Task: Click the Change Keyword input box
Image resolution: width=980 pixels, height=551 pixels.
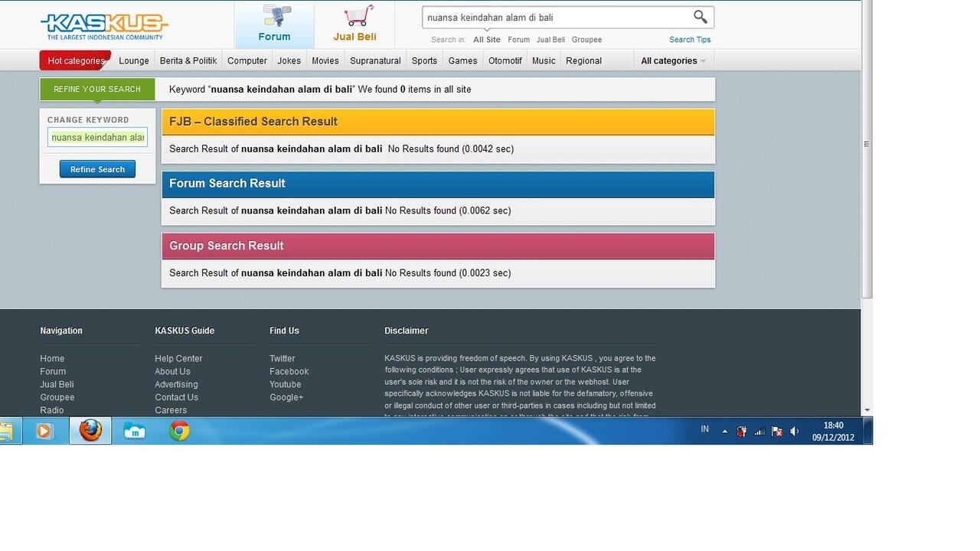Action: pos(97,137)
